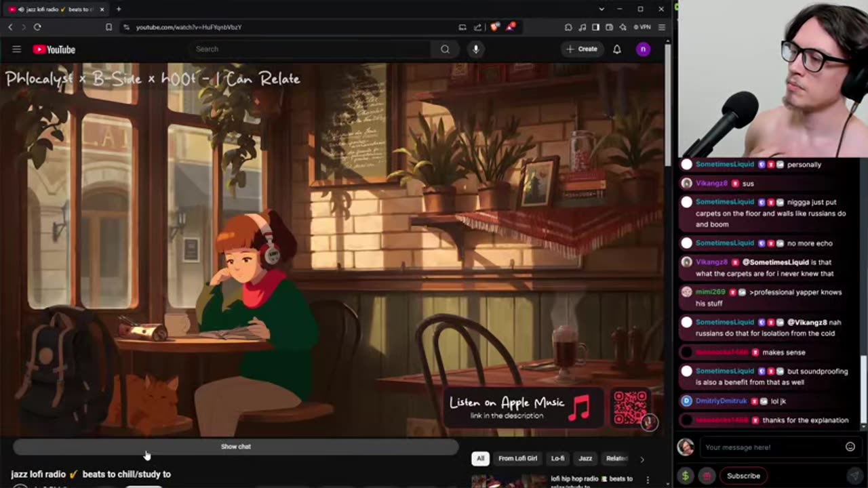The image size is (868, 488).
Task: Select the Jazz filter chip
Action: 585,458
